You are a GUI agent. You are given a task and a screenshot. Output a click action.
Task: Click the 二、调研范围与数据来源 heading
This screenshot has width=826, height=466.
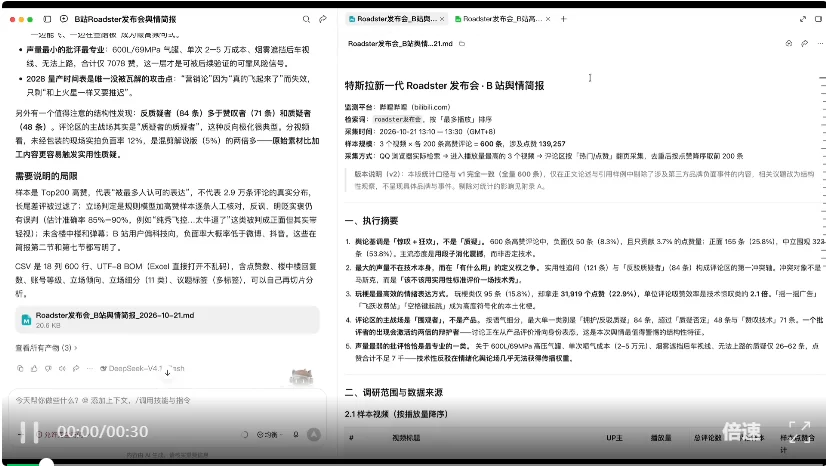(x=394, y=392)
